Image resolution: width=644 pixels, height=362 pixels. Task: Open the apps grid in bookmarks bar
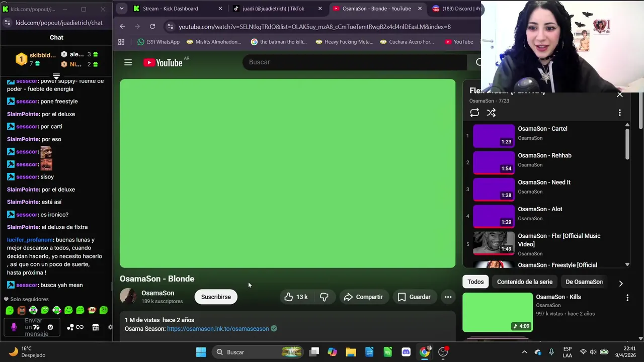(x=121, y=42)
